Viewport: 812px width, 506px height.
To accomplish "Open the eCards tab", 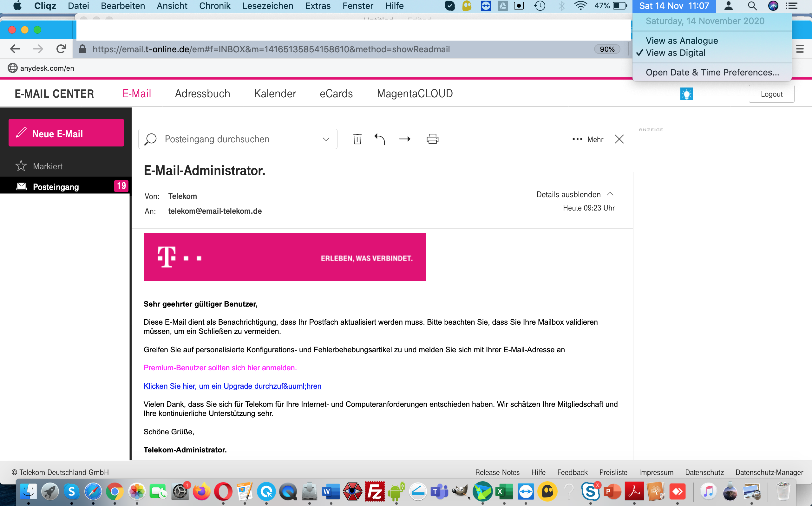I will (x=336, y=93).
